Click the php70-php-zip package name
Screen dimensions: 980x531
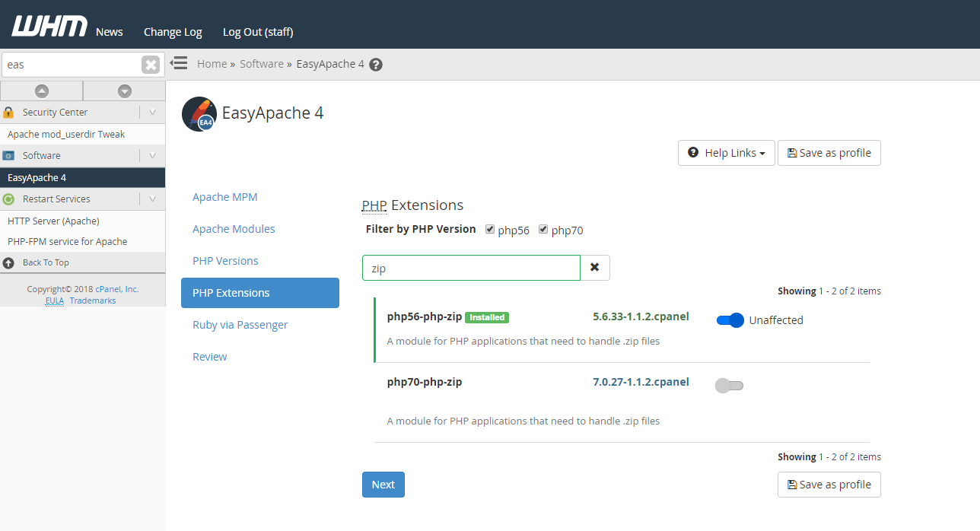point(425,382)
